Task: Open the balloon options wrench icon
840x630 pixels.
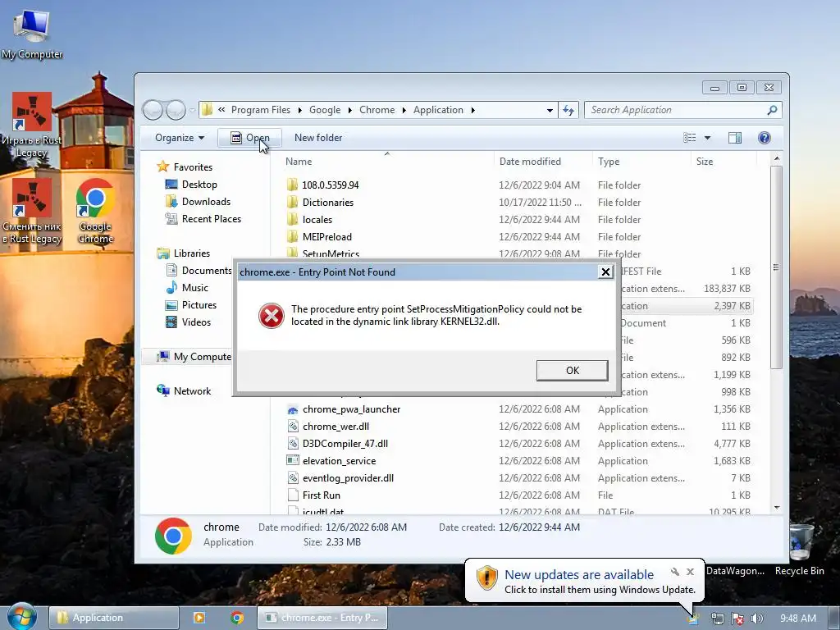Action: 675,572
